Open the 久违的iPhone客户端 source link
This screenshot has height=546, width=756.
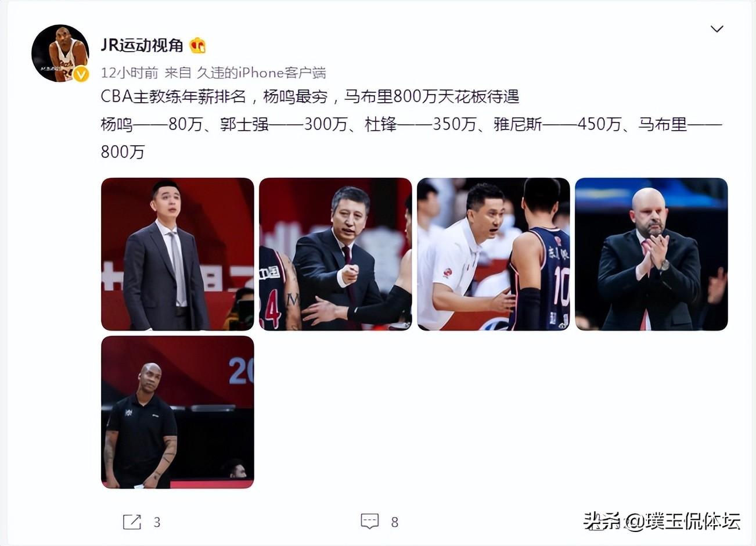pyautogui.click(x=261, y=73)
